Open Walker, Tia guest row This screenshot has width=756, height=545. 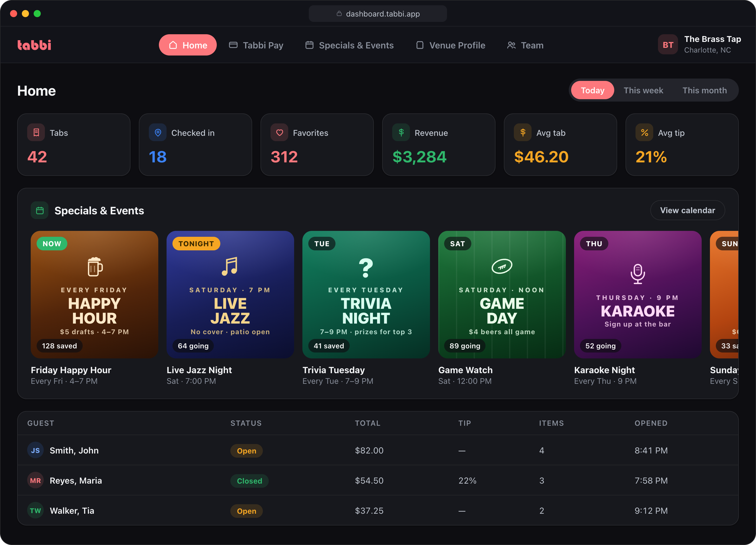378,510
